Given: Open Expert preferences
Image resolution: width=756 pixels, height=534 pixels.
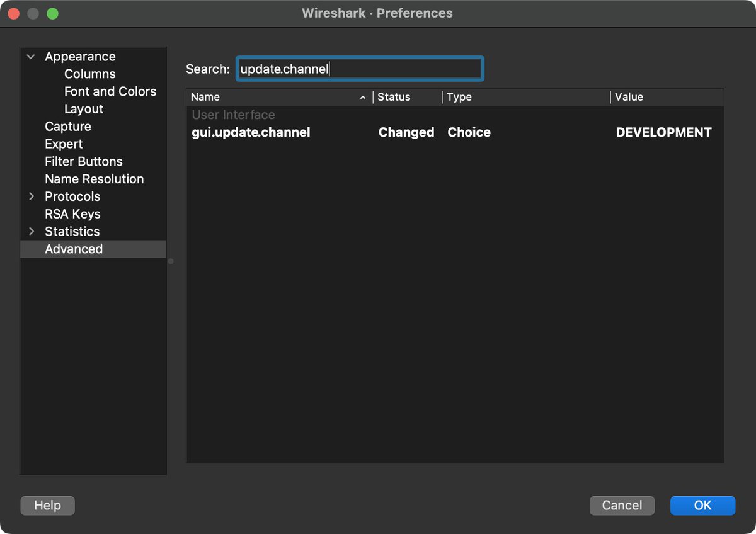Looking at the screenshot, I should [x=64, y=144].
